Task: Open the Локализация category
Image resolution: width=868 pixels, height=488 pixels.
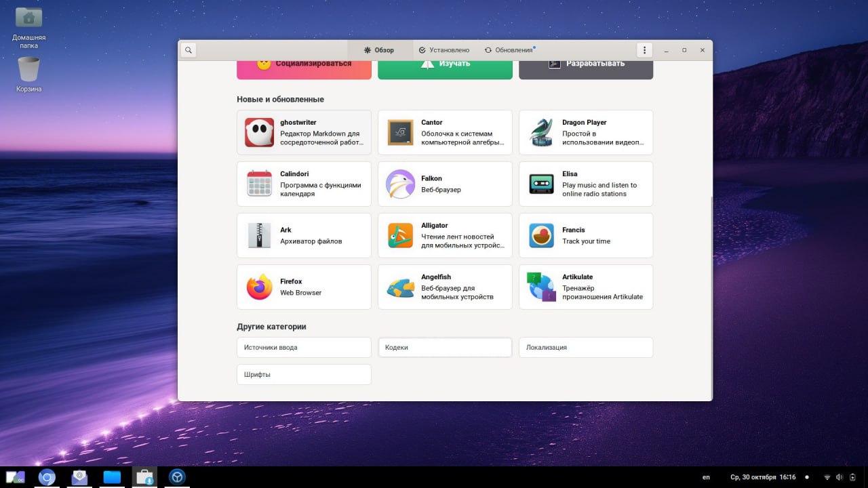Action: click(x=586, y=347)
